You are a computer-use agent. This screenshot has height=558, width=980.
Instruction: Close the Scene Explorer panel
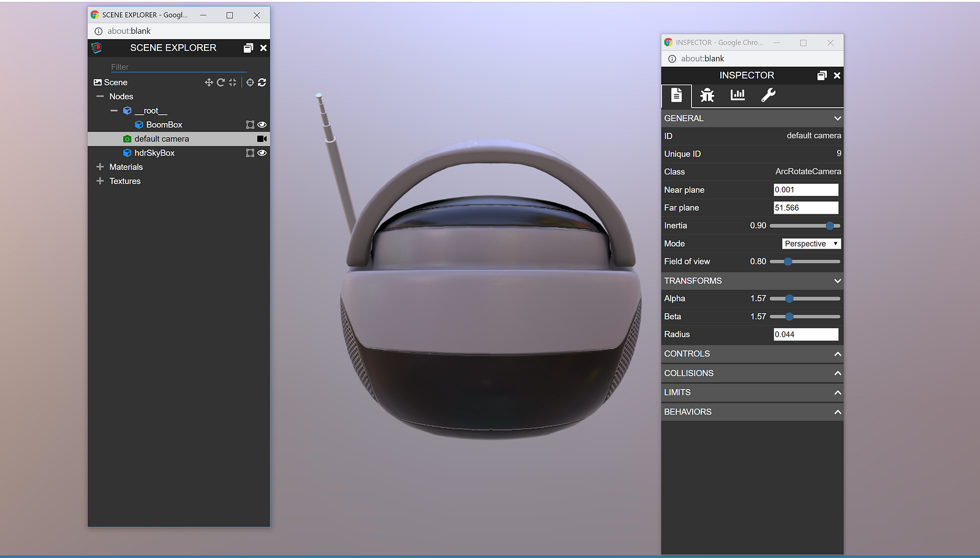pos(263,48)
